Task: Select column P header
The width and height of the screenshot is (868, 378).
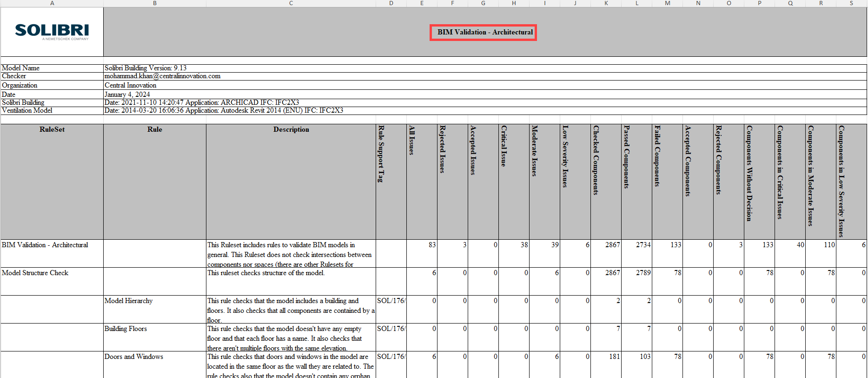Action: [x=759, y=3]
